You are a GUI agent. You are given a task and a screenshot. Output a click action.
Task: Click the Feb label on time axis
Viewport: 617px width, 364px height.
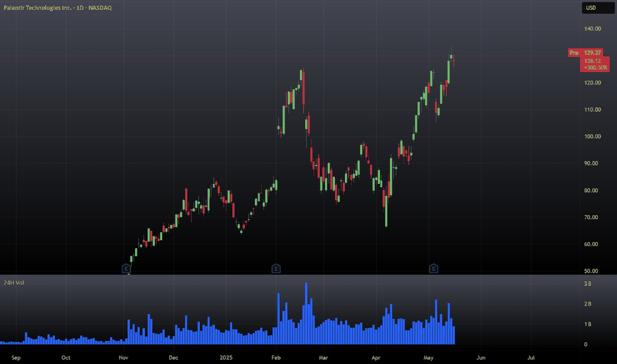276,357
